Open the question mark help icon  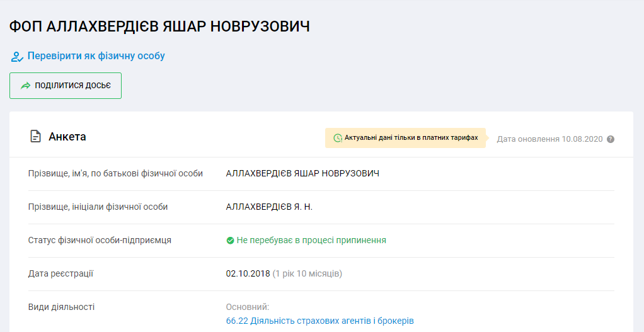610,139
